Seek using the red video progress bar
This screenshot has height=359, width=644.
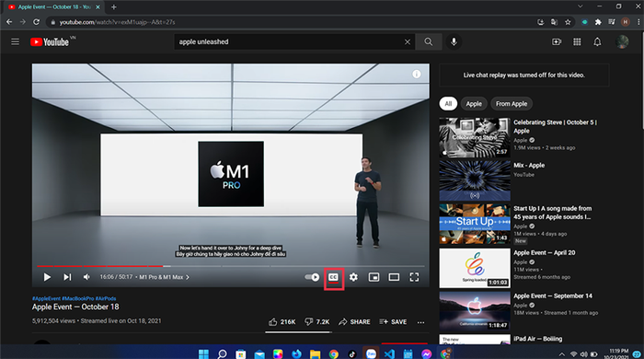point(231,266)
